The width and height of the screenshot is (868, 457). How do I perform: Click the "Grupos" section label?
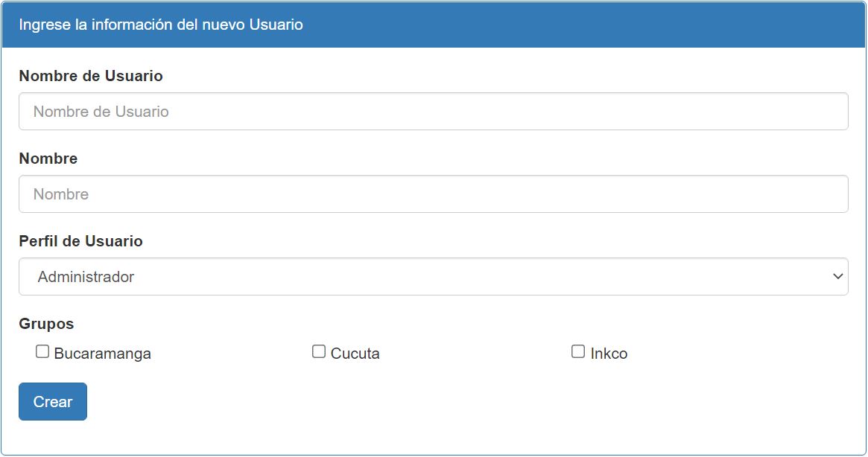[x=46, y=324]
